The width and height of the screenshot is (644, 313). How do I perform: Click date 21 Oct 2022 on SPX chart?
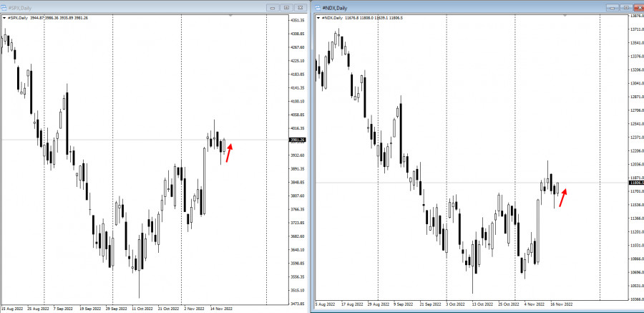(169, 308)
